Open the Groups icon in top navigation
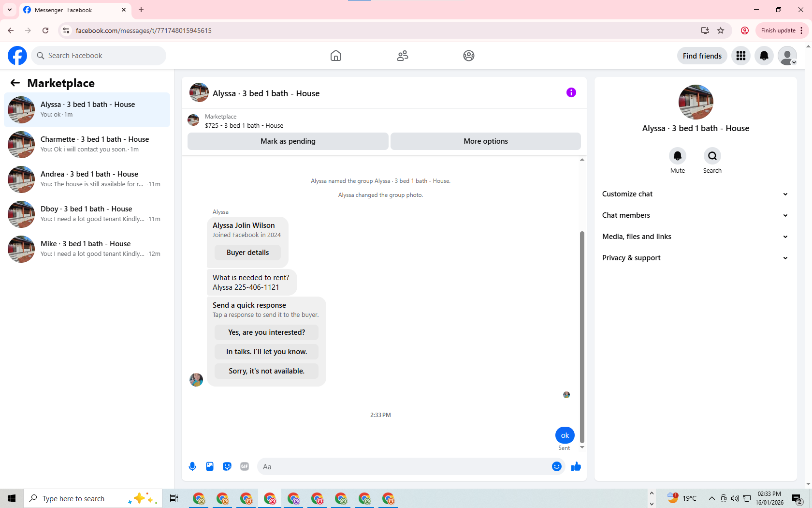Screen dimensions: 812x508 (x=469, y=56)
